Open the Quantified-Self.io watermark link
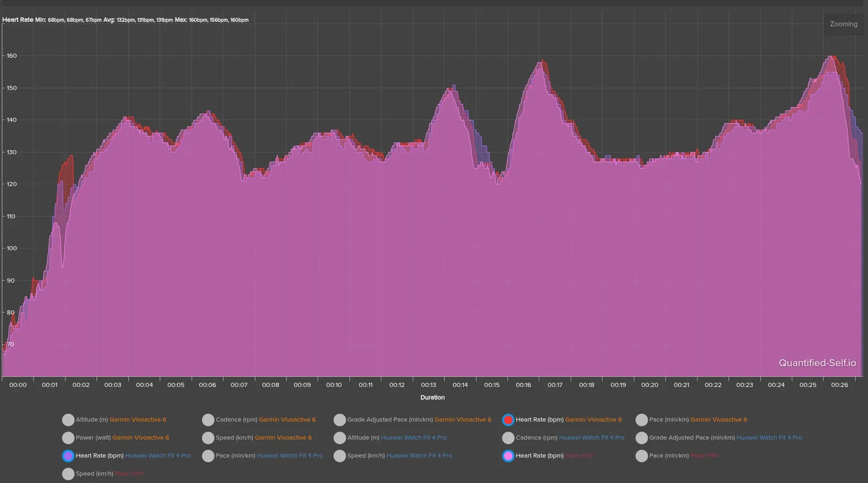The height and width of the screenshot is (483, 868). pyautogui.click(x=817, y=363)
